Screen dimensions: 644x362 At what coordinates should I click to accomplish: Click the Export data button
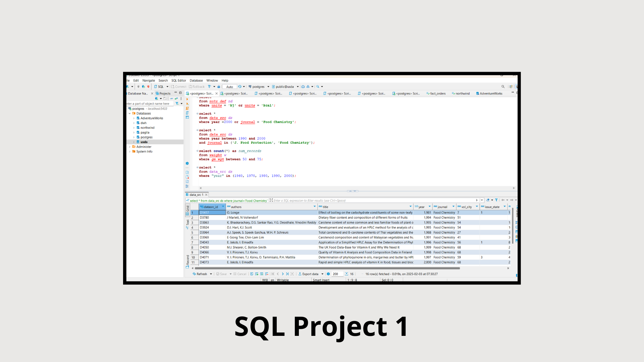pos(308,274)
